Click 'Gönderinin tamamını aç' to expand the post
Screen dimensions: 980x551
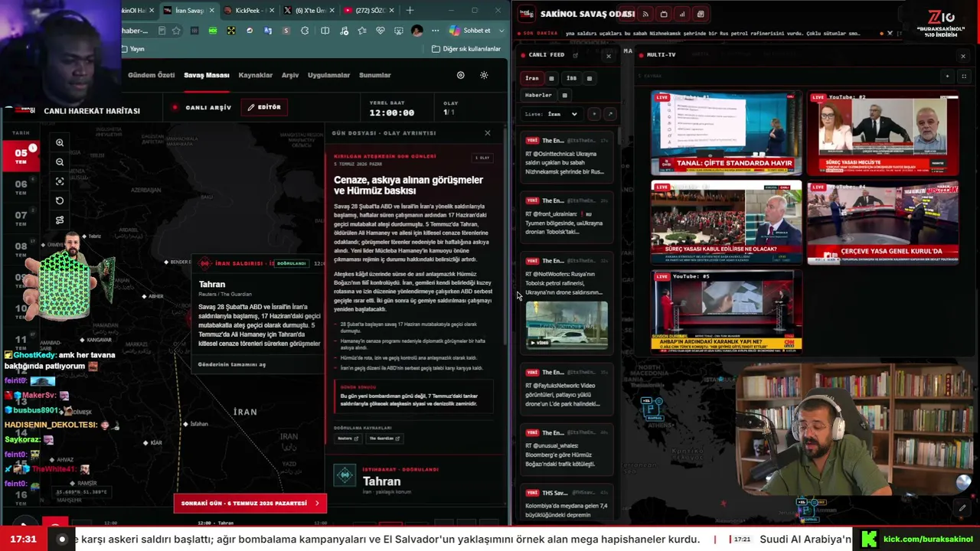(232, 364)
